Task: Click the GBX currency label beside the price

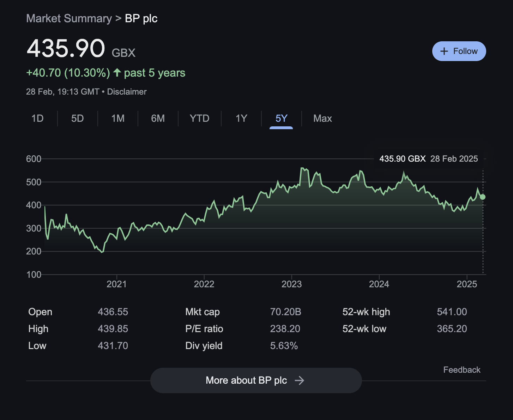Action: (123, 53)
